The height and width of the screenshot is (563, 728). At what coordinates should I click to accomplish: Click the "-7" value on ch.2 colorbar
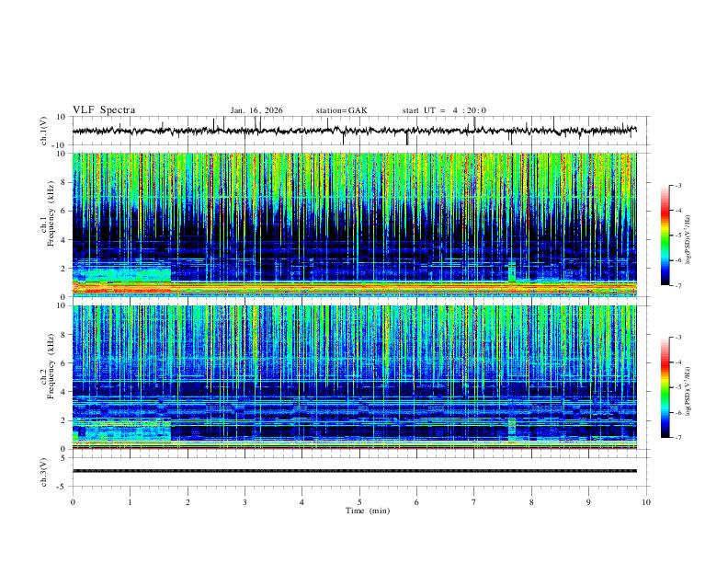click(678, 438)
